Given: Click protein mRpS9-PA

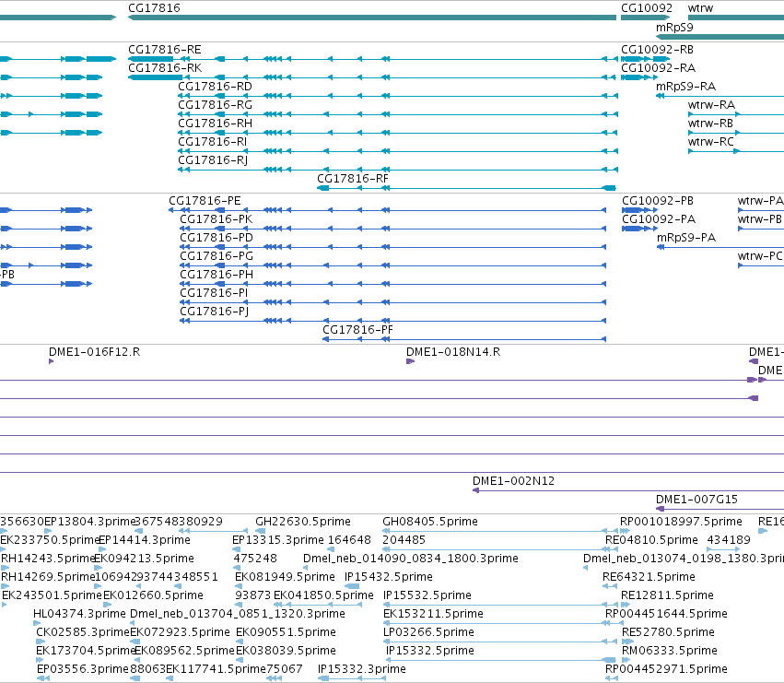Looking at the screenshot, I should 686,238.
